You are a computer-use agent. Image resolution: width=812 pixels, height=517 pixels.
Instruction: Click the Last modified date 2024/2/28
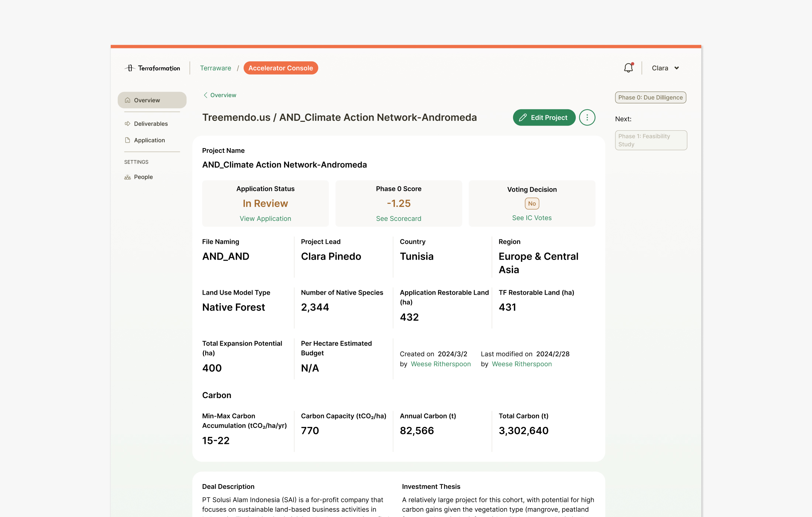553,354
